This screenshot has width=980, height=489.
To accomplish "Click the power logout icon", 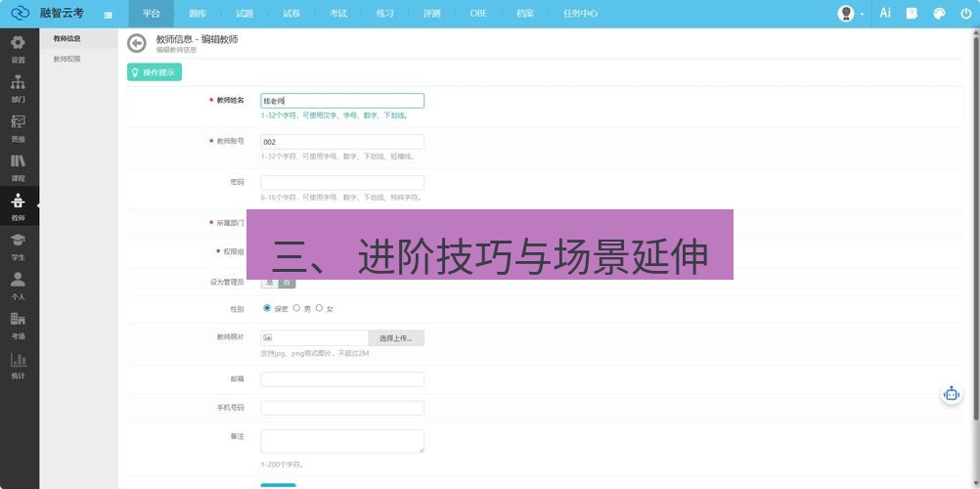I will pos(965,13).
